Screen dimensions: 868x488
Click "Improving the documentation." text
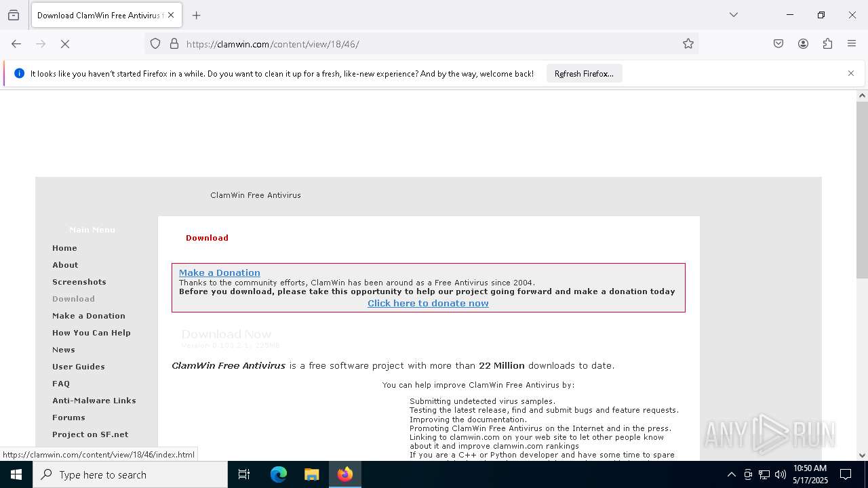pos(468,420)
